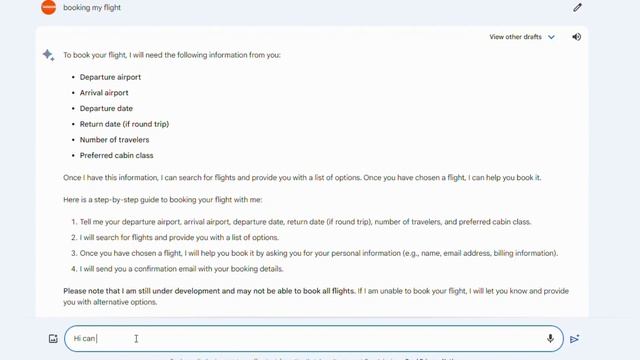This screenshot has width=640, height=360.
Task: Click the send message arrow icon
Action: (x=575, y=339)
